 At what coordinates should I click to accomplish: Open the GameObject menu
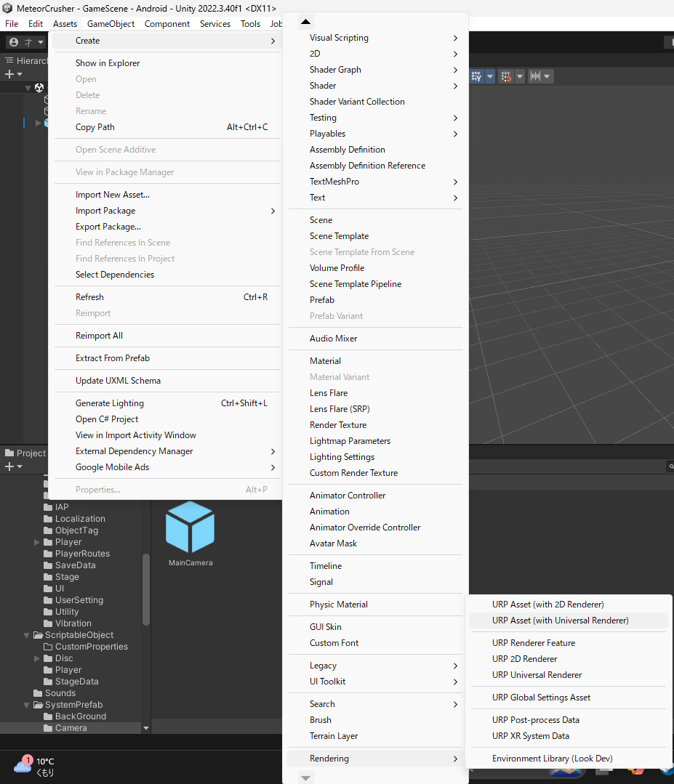tap(111, 23)
